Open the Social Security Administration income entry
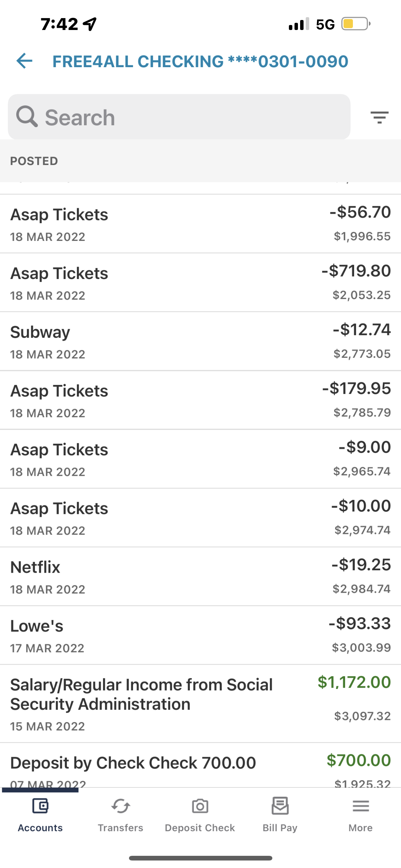The height and width of the screenshot is (868, 401). [200, 704]
